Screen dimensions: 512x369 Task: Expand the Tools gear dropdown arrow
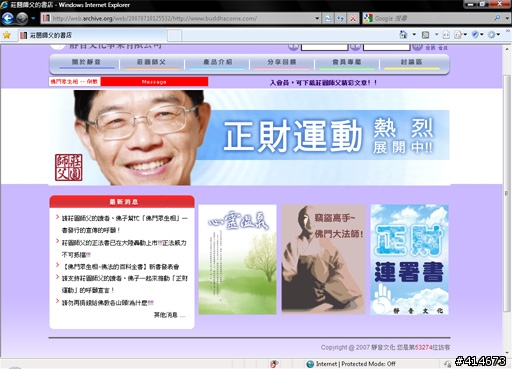pos(498,35)
